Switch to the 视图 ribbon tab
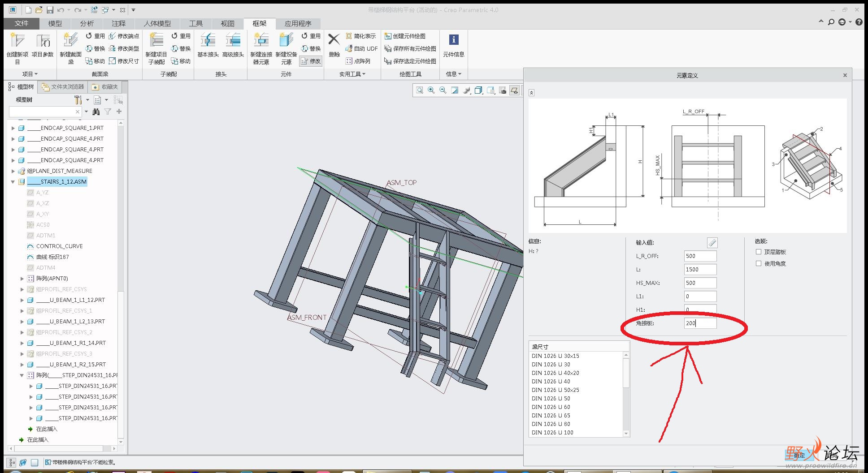Viewport: 868px width, 473px height. pos(227,24)
